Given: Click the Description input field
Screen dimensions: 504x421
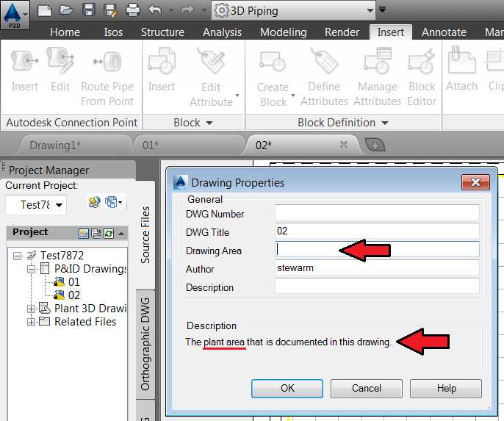Looking at the screenshot, I should pyautogui.click(x=377, y=286).
